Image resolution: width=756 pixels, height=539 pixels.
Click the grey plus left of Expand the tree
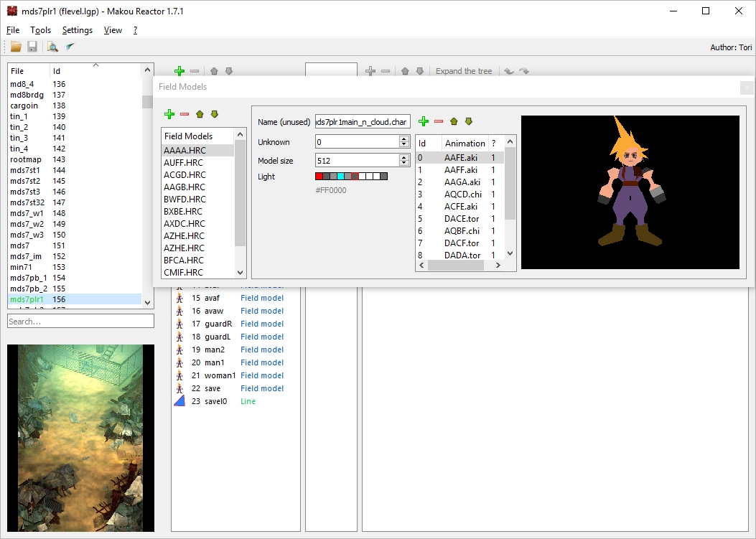[x=370, y=71]
